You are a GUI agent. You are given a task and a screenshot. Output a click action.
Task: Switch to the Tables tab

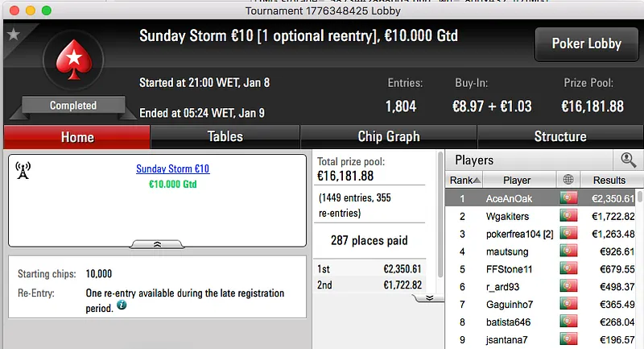pos(225,136)
